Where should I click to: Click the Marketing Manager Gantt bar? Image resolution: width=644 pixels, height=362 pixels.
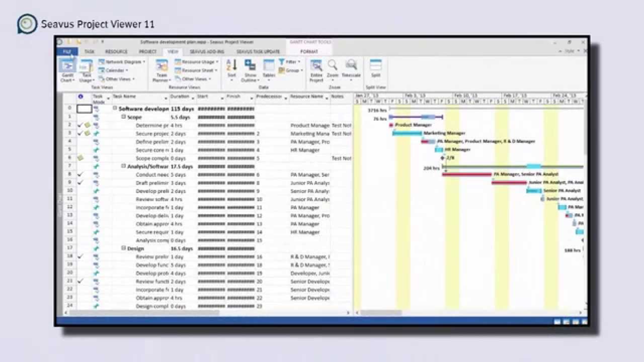[x=407, y=133]
